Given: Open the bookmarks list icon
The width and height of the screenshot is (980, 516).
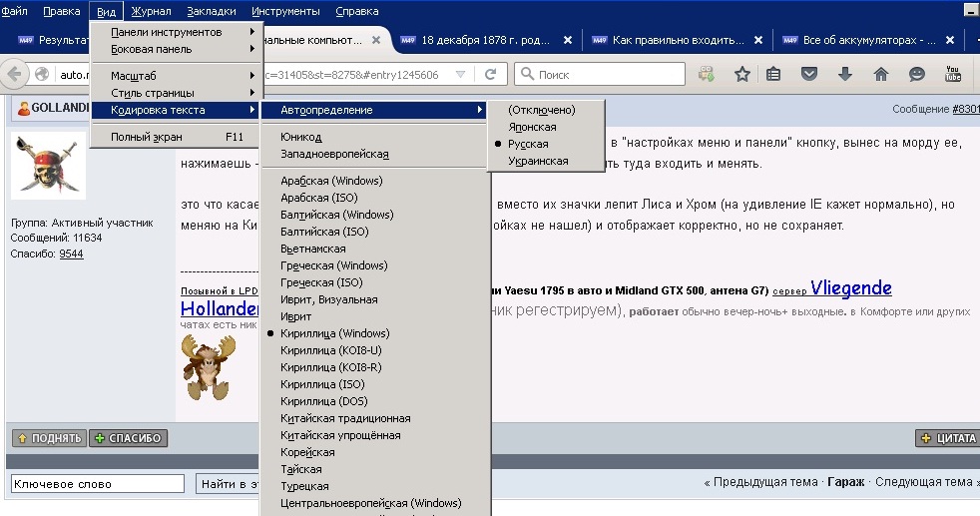Looking at the screenshot, I should (773, 74).
